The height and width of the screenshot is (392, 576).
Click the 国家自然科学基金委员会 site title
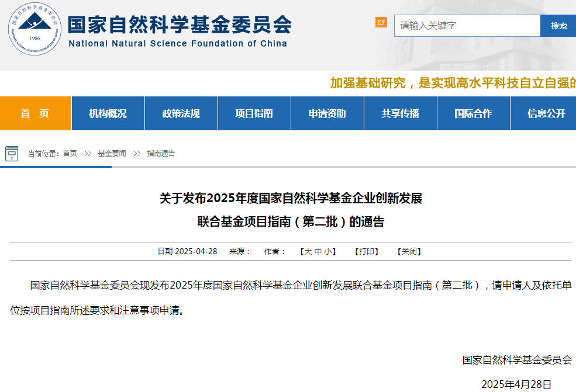(180, 25)
